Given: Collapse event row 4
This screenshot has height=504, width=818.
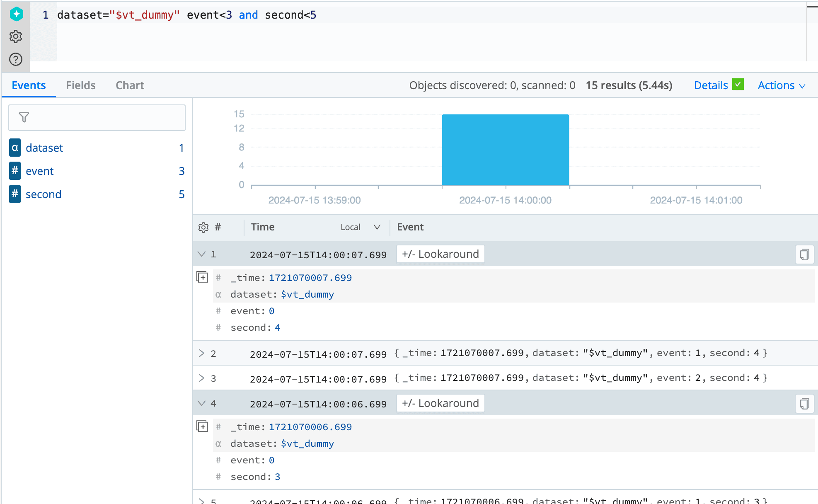Looking at the screenshot, I should (x=202, y=403).
